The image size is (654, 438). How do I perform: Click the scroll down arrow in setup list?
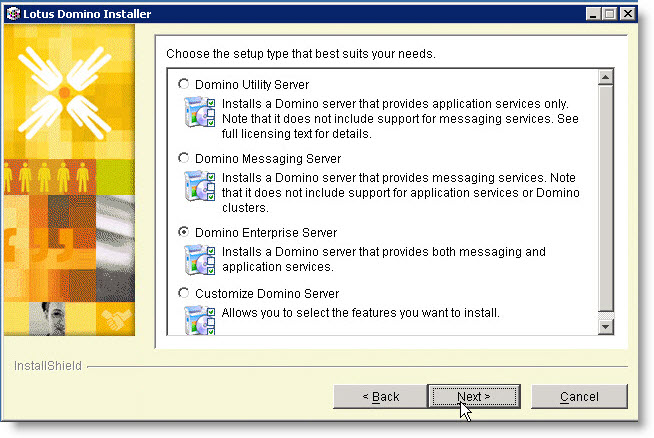pyautogui.click(x=604, y=327)
